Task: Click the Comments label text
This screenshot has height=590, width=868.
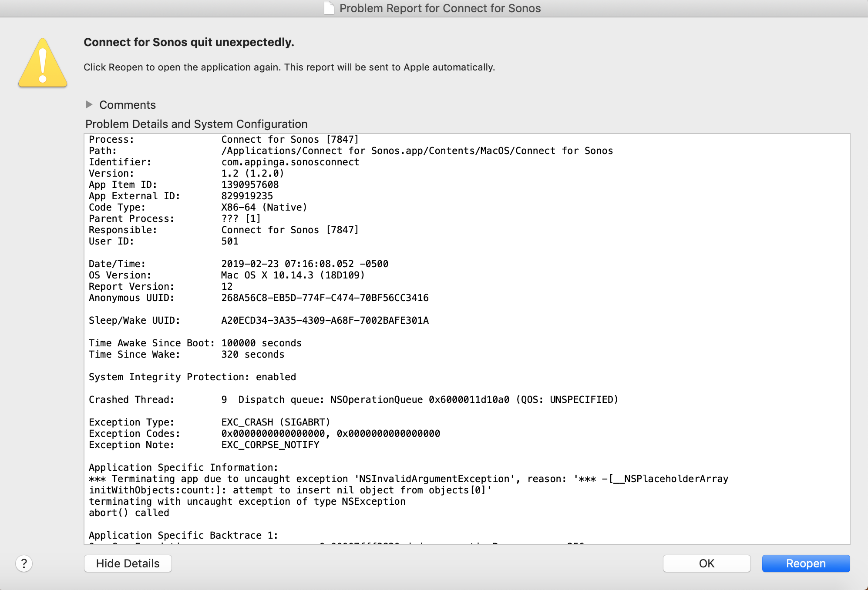Action: (x=128, y=105)
